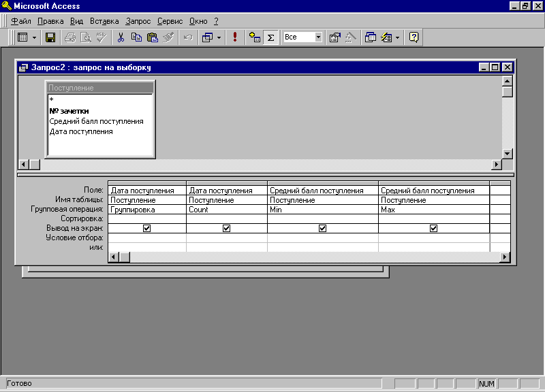545x392 pixels.
Task: Click the table pane vertical scroll thumb
Action: 507,92
